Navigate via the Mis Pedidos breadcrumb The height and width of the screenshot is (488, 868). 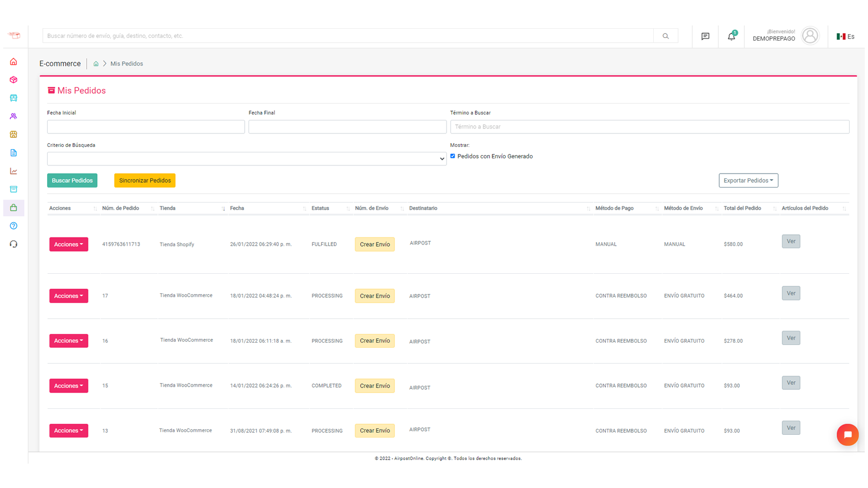click(x=126, y=63)
